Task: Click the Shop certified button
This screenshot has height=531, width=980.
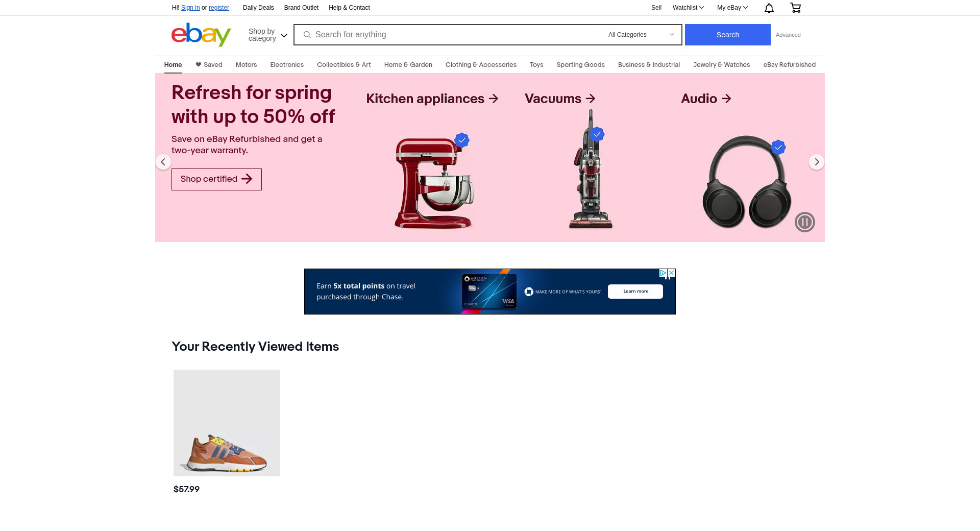Action: 216,179
